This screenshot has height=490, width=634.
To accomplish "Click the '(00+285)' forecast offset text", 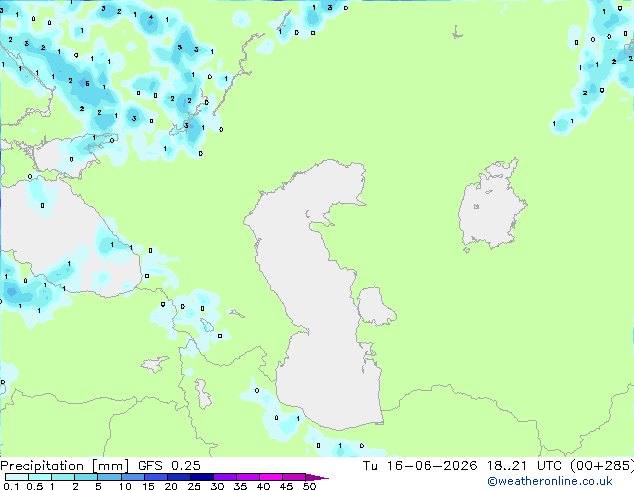I will point(602,466).
